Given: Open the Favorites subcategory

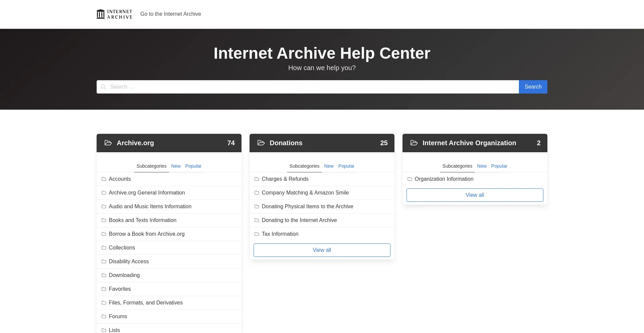Looking at the screenshot, I should (x=120, y=289).
